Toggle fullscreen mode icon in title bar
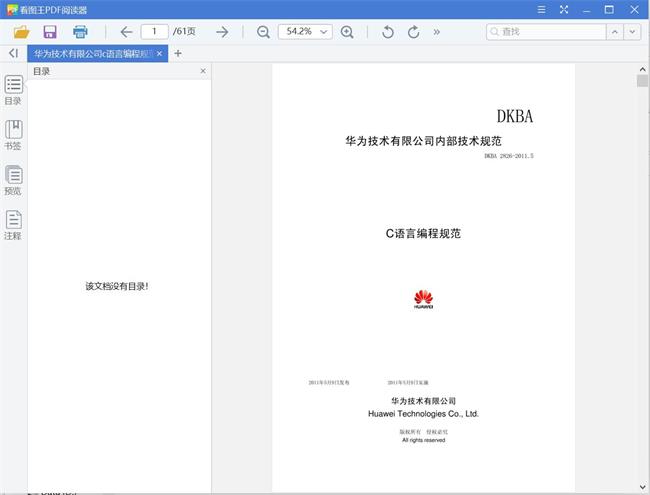Screen dimensions: 650x495 pyautogui.click(x=564, y=9)
